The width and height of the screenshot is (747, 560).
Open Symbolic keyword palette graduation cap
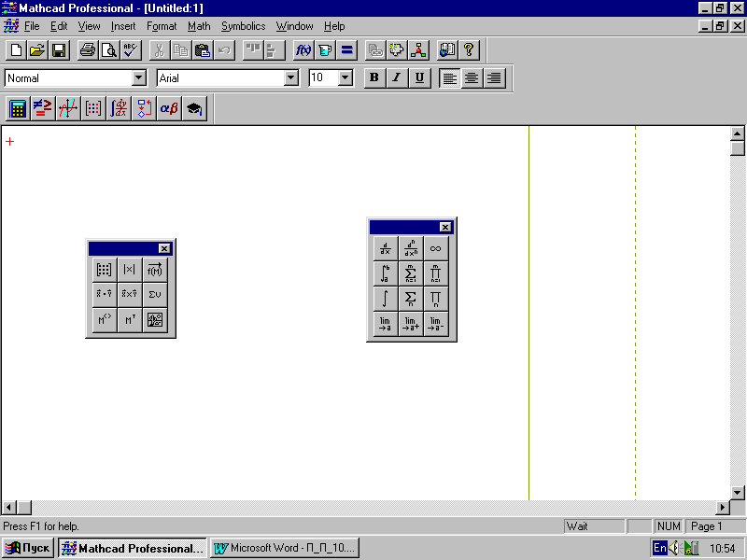click(x=194, y=108)
